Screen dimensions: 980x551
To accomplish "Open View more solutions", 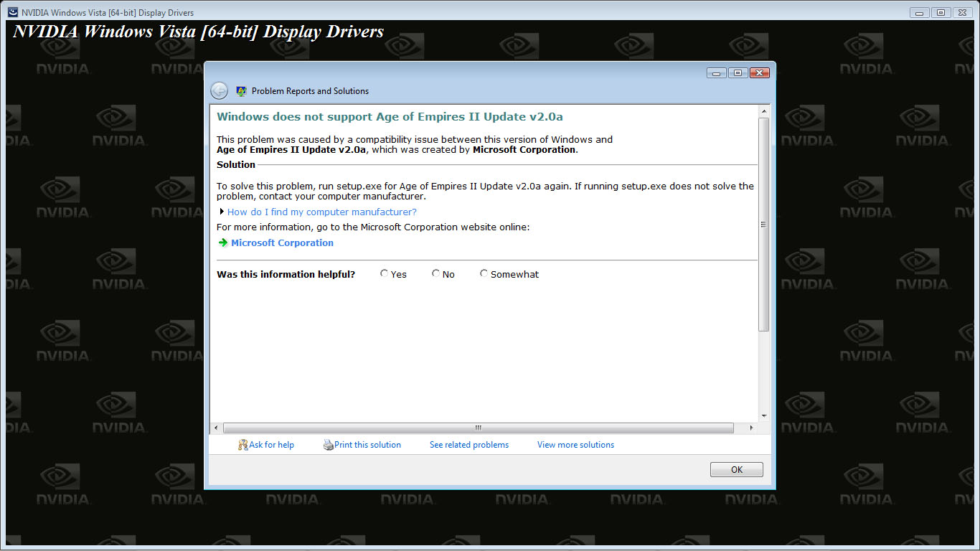I will (x=575, y=445).
